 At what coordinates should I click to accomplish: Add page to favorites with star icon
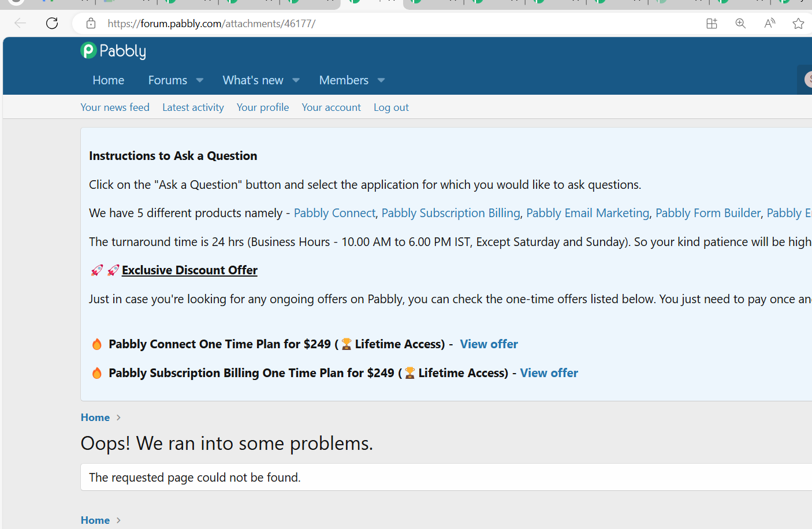click(798, 23)
